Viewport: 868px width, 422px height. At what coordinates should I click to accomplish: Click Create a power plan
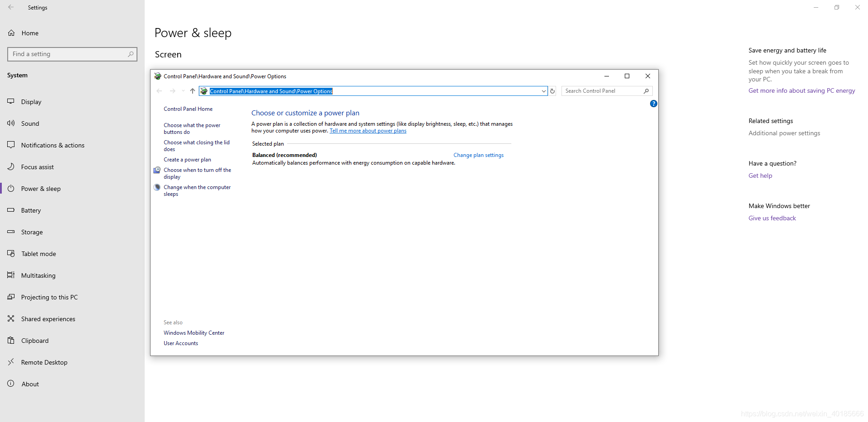187,160
